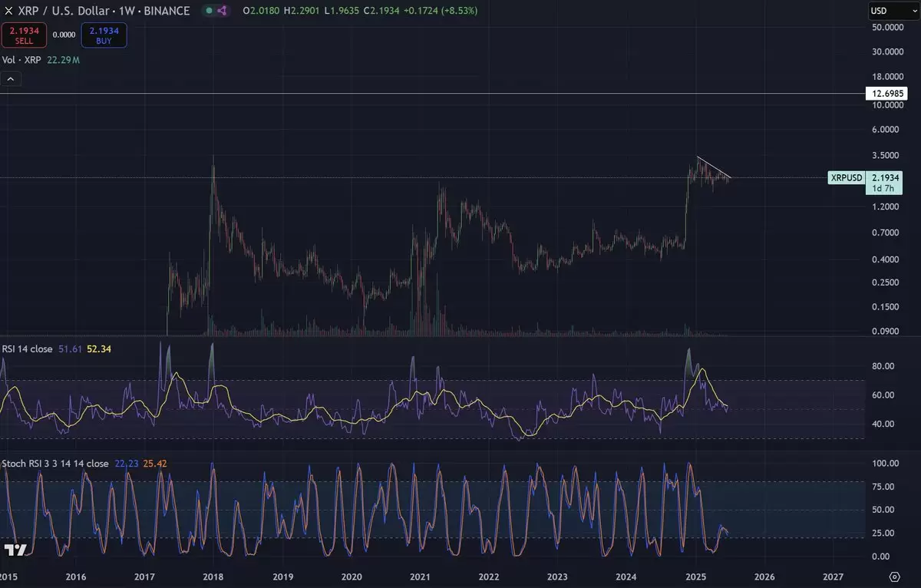
Task: Click the purple share-style icon near BINANCE
Action: (x=223, y=12)
